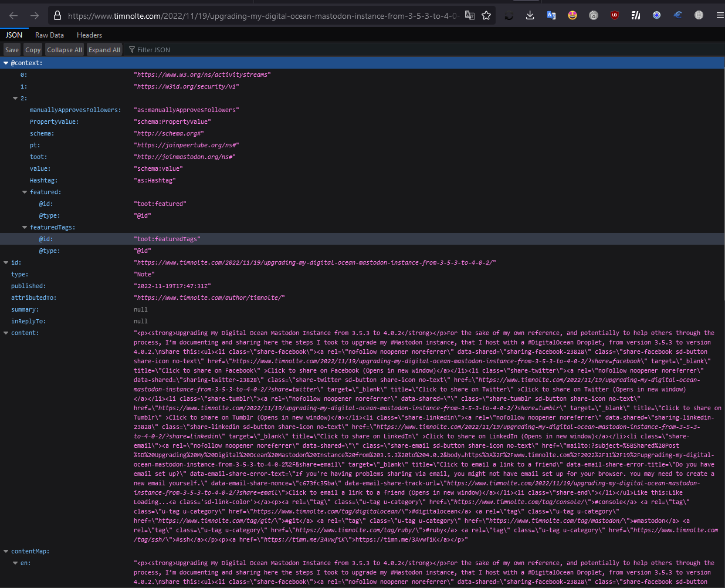Click the "http://schema.org#" value
725x588 pixels.
click(169, 133)
